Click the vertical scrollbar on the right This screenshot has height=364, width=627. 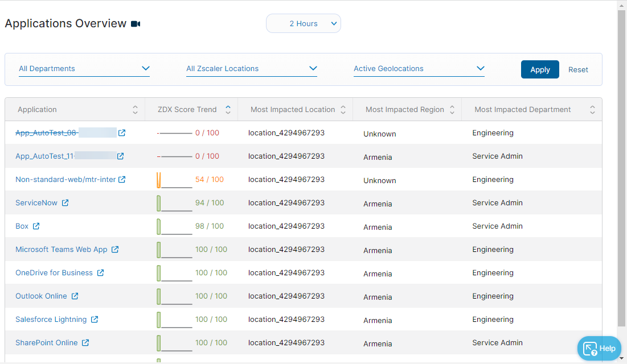point(621,171)
